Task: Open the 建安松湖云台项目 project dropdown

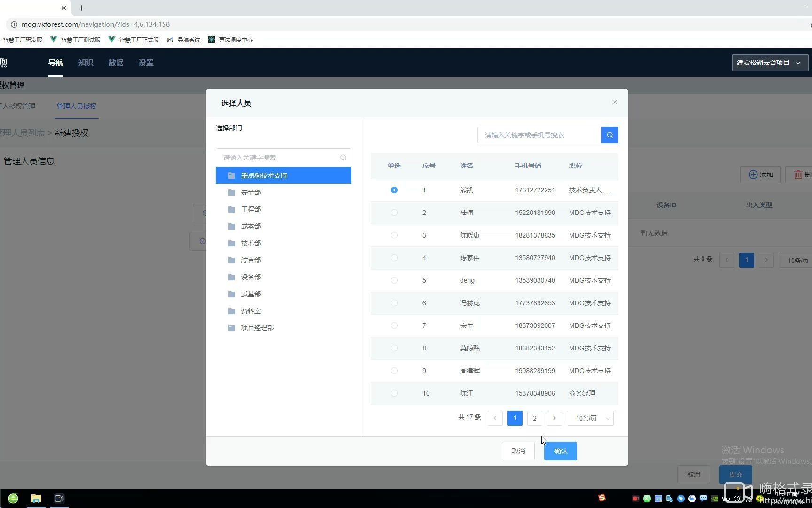Action: point(770,63)
